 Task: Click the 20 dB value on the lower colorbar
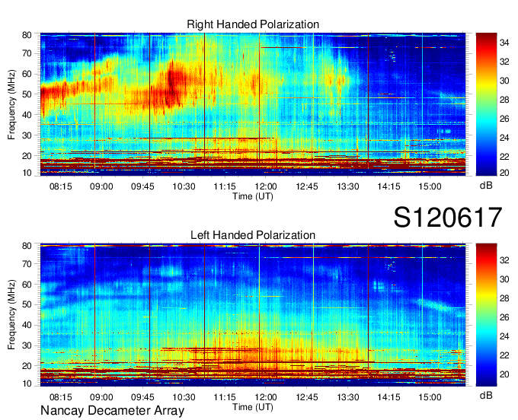pos(504,374)
